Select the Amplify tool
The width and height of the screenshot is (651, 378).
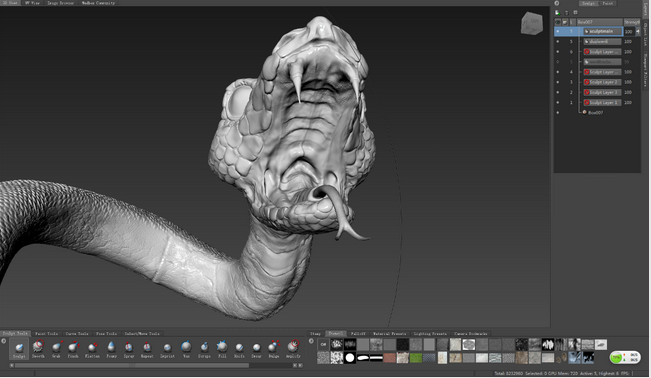(293, 349)
